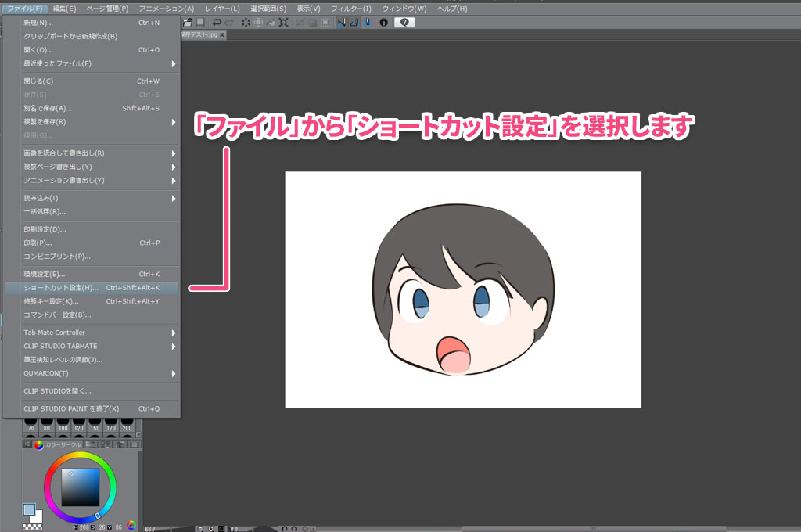Click the black info circle icon

pyautogui.click(x=383, y=23)
